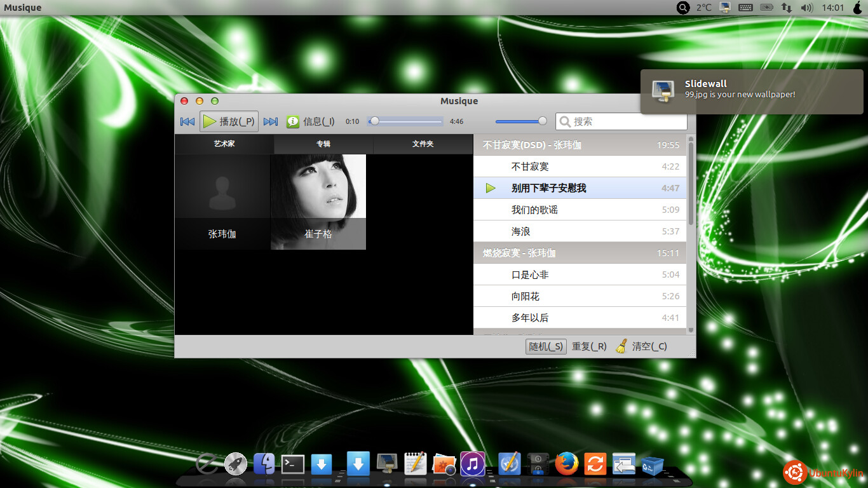Switch to the 文件夹 folders tab

click(x=423, y=144)
